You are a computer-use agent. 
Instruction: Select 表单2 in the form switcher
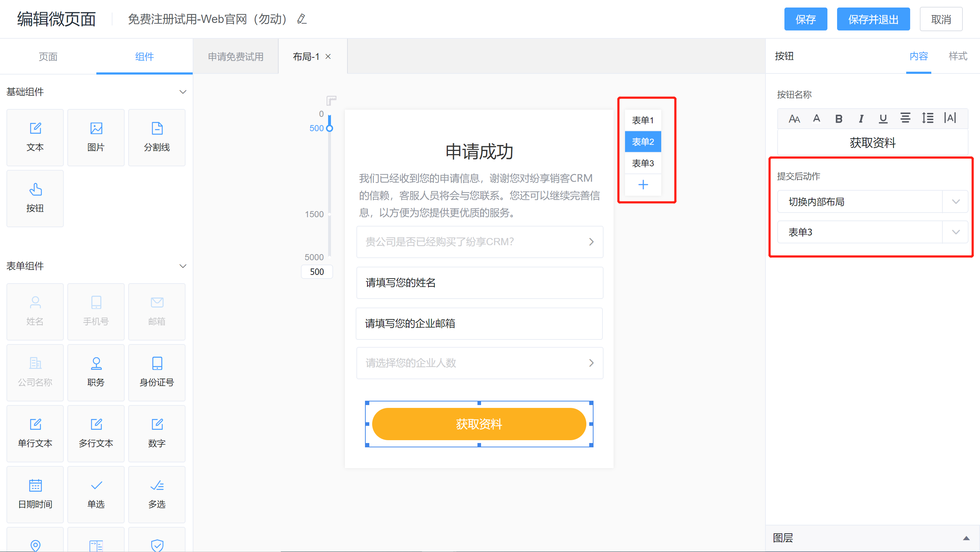coord(643,142)
